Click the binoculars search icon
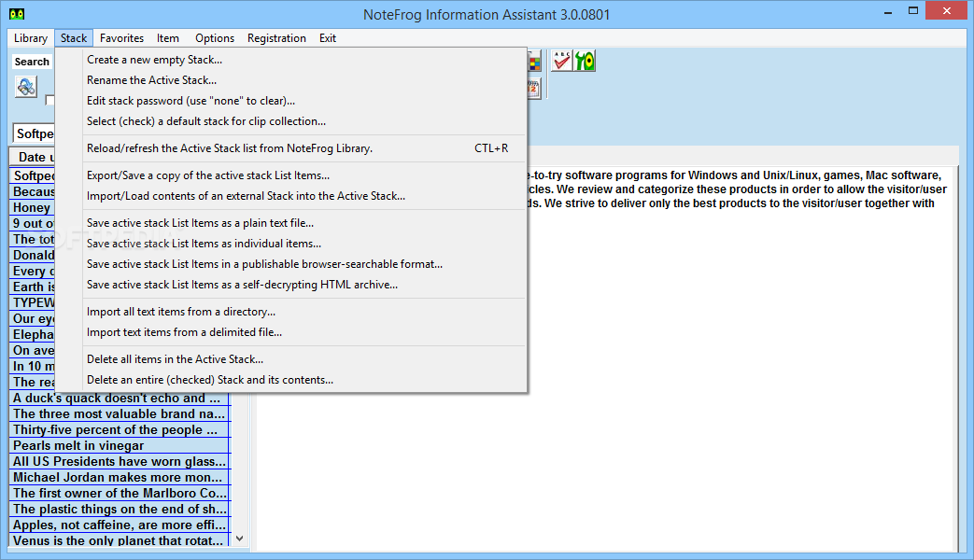 [26, 86]
